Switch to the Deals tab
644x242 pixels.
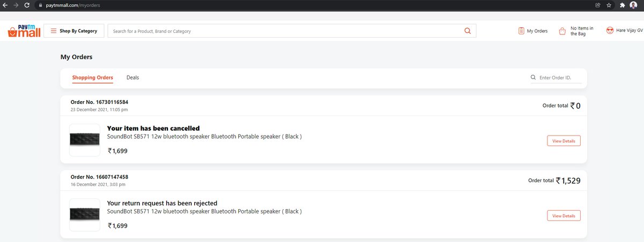pos(133,77)
